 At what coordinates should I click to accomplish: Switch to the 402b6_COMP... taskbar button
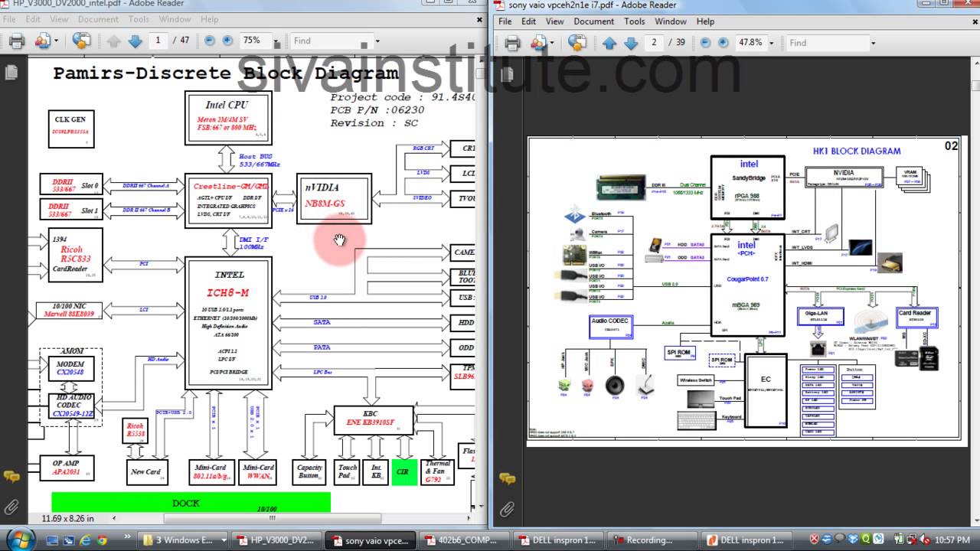(x=464, y=540)
